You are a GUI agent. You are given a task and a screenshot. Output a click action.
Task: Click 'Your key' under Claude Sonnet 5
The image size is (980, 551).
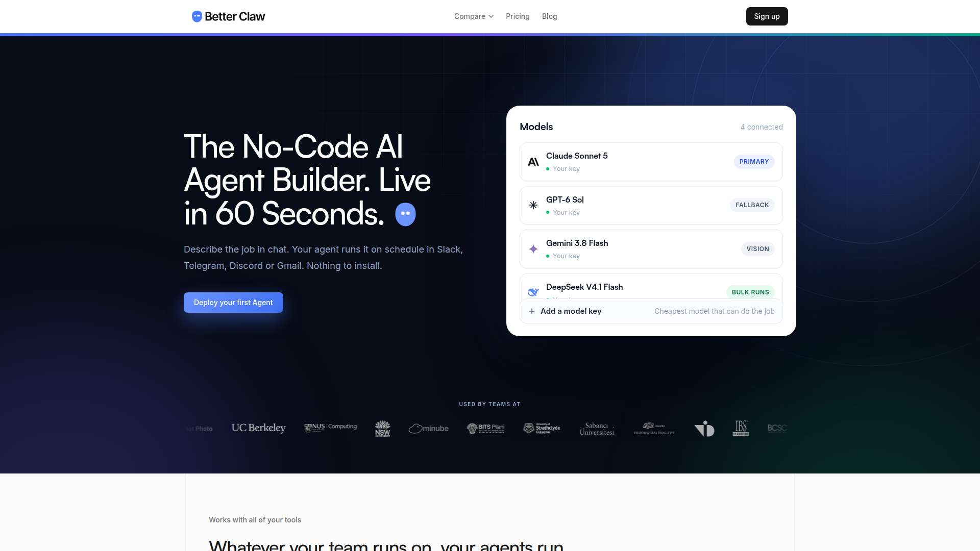[x=566, y=169]
